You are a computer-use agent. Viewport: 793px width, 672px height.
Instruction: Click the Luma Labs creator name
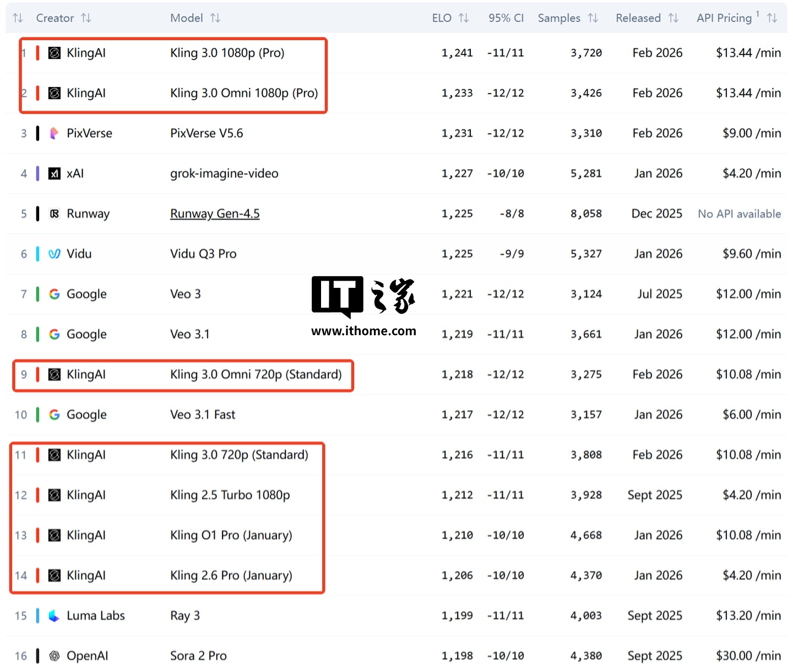(x=96, y=615)
